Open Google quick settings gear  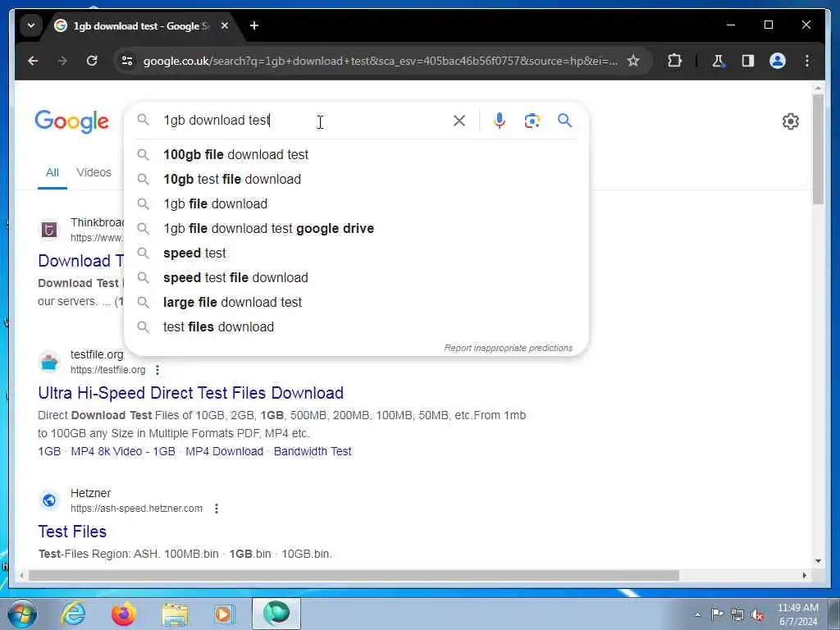click(791, 121)
